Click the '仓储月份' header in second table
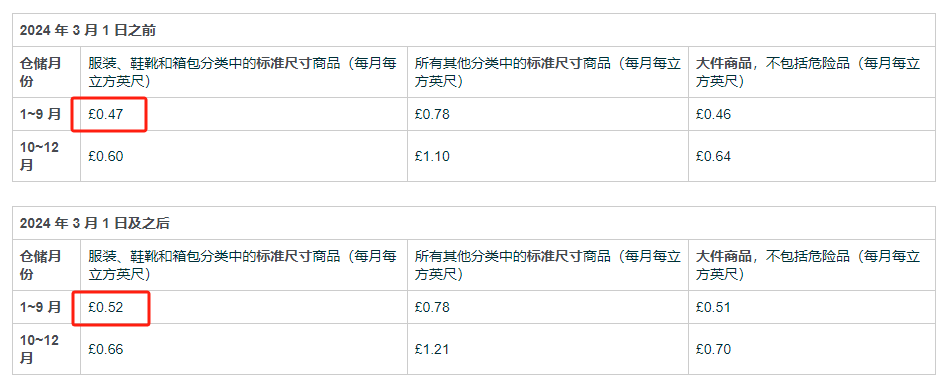 click(41, 265)
